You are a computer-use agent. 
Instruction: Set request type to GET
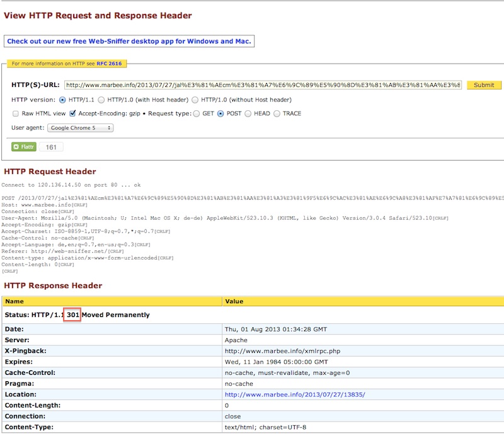click(x=197, y=114)
